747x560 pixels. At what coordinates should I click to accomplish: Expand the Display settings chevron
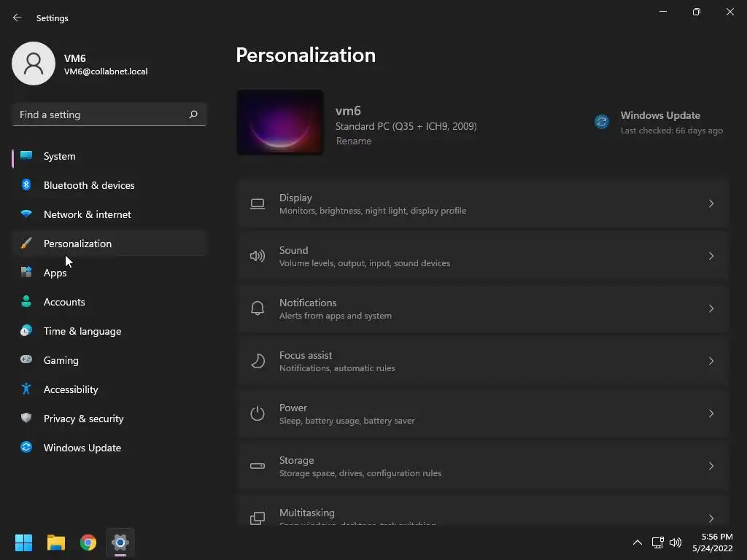pyautogui.click(x=711, y=204)
